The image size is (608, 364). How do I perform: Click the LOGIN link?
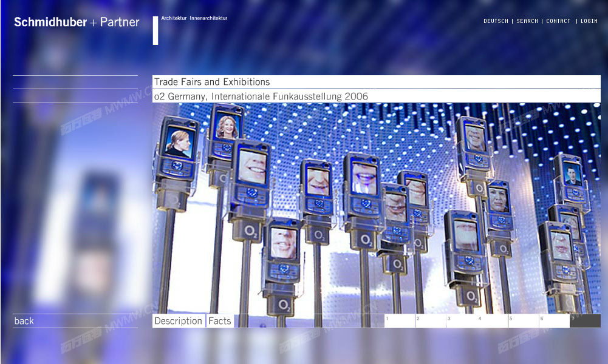(589, 21)
